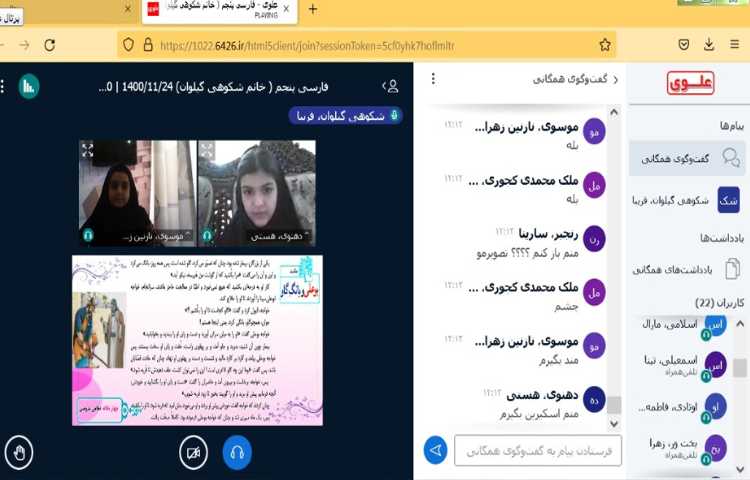This screenshot has width=750, height=480.
Task: Click the موسوی avatar on the first message
Action: (x=594, y=132)
